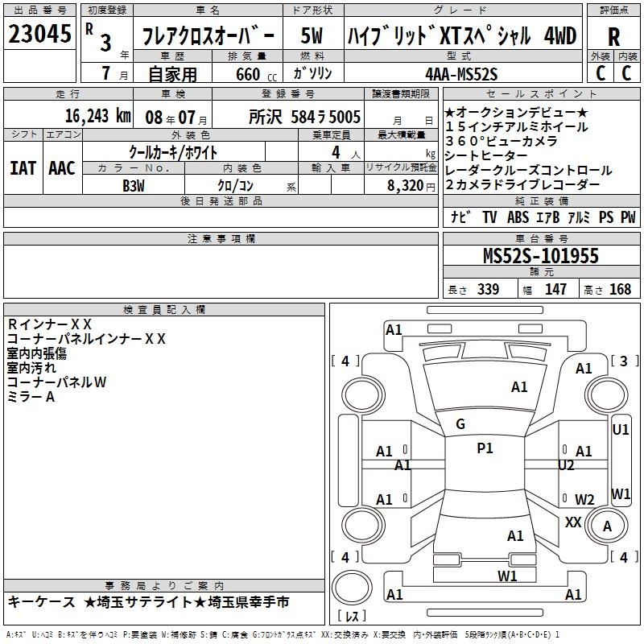Click the U1 damage mark on diagram
Viewport: 644px width, 644px height.
[621, 430]
